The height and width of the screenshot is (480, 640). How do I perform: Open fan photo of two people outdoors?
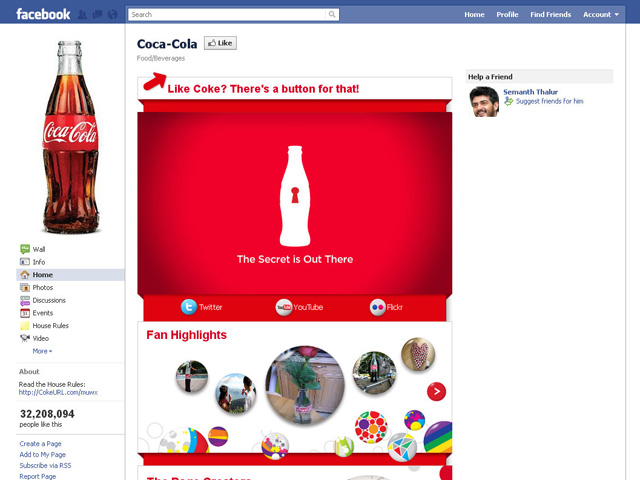(x=236, y=393)
